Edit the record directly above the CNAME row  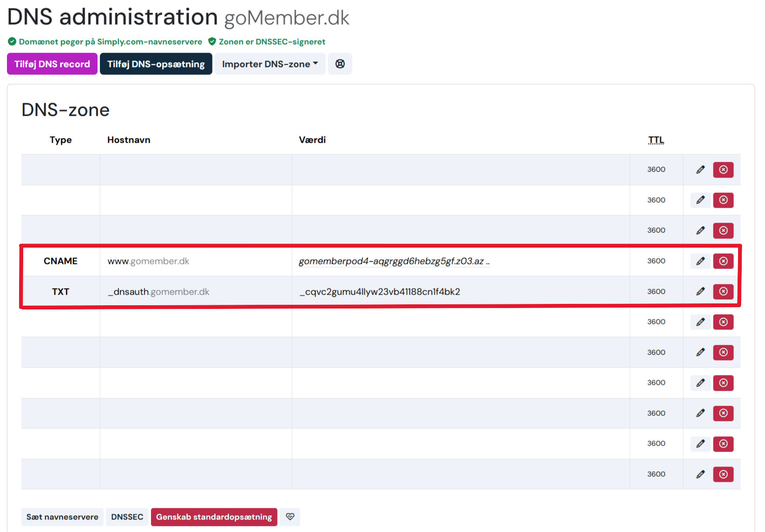700,230
